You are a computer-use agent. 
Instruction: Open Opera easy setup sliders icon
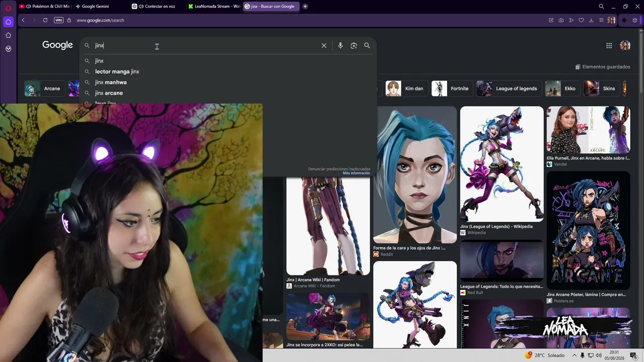click(601, 20)
